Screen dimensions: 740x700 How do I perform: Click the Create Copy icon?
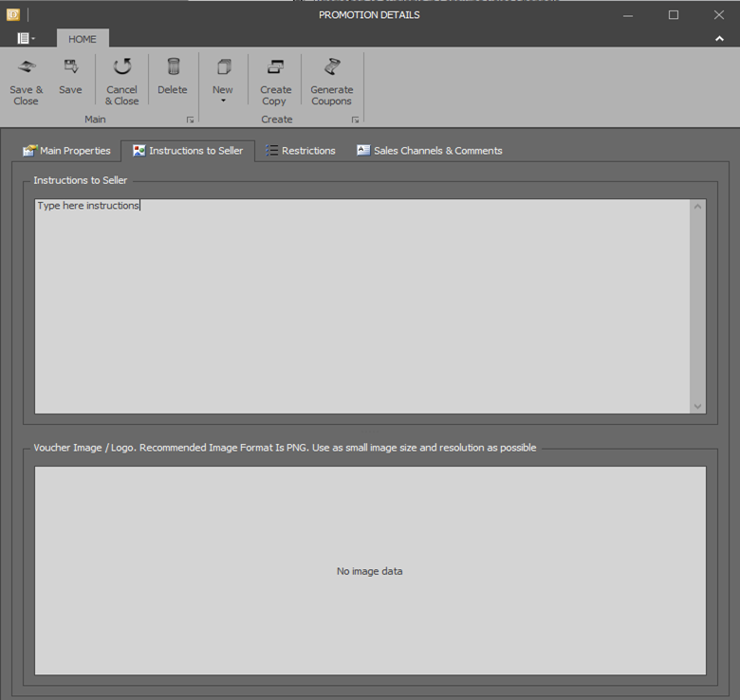[x=276, y=66]
